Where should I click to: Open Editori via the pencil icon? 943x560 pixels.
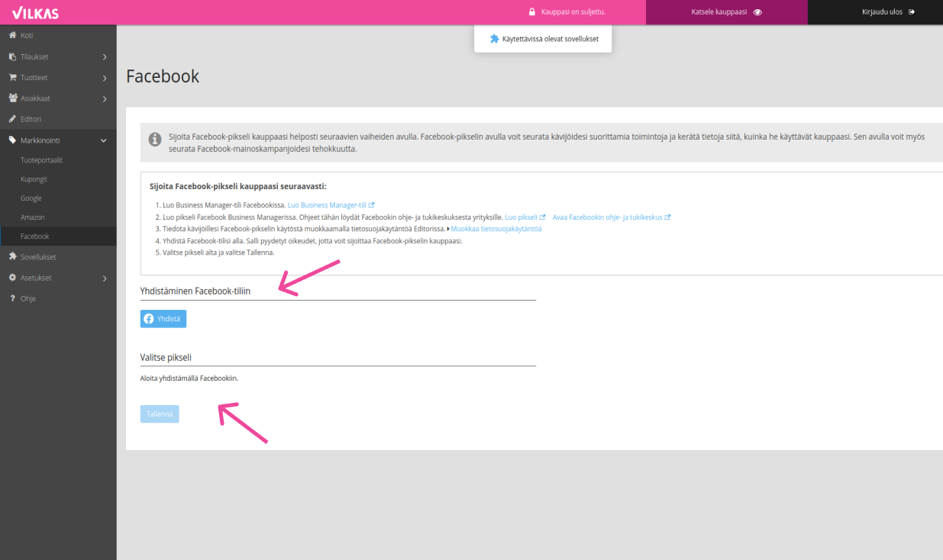(12, 119)
